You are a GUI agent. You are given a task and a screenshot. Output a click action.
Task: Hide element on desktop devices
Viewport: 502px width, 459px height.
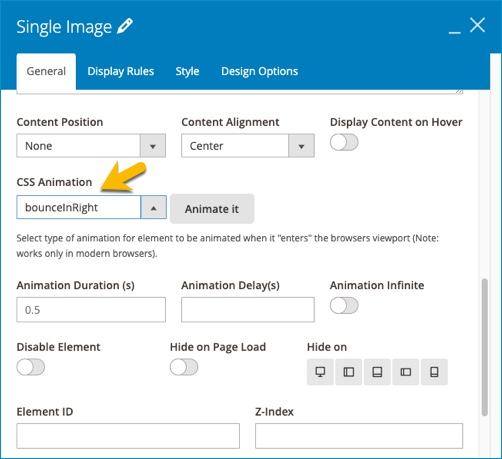[320, 372]
